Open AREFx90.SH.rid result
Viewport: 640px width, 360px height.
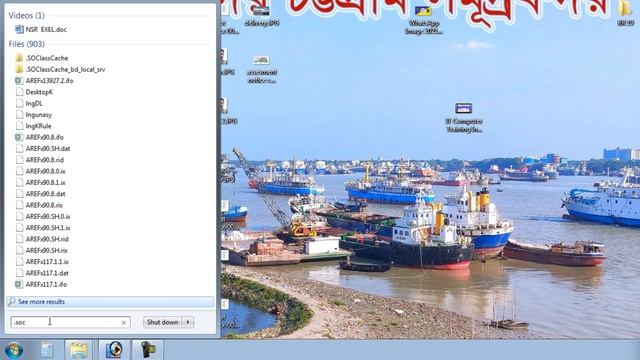coord(47,239)
